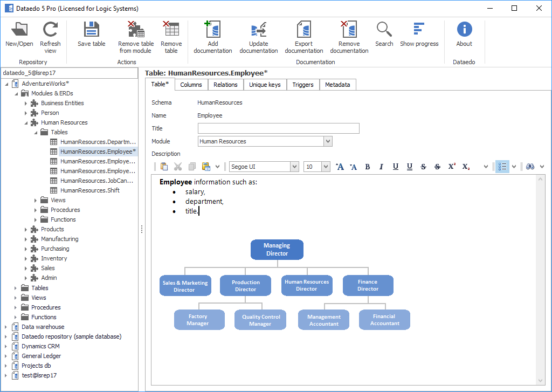The image size is (552, 392).
Task: Select test@lsrep17 repository node
Action: point(39,375)
